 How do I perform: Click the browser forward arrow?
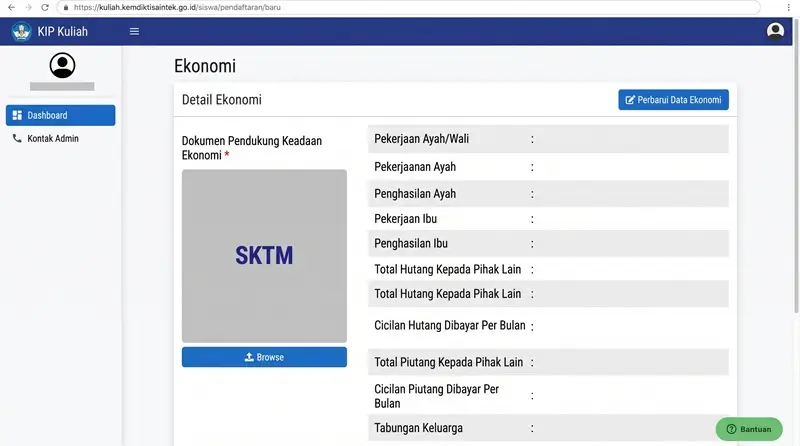tap(28, 7)
